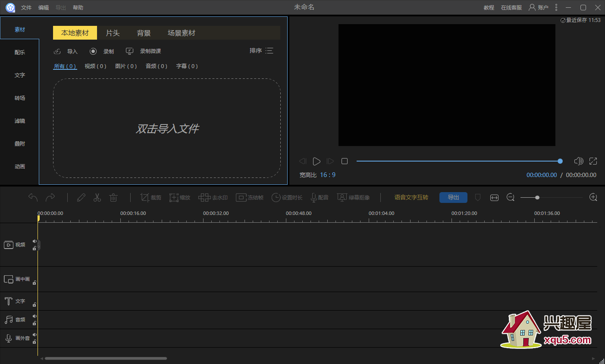Open the 帮助 menu
This screenshot has width=605, height=364.
(x=78, y=7)
